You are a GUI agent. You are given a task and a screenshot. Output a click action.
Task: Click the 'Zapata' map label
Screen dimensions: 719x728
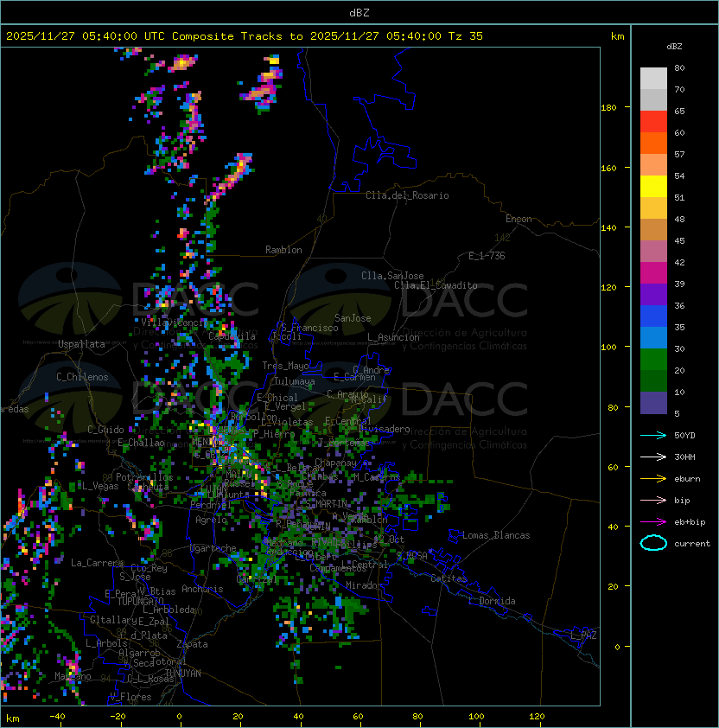tap(192, 644)
